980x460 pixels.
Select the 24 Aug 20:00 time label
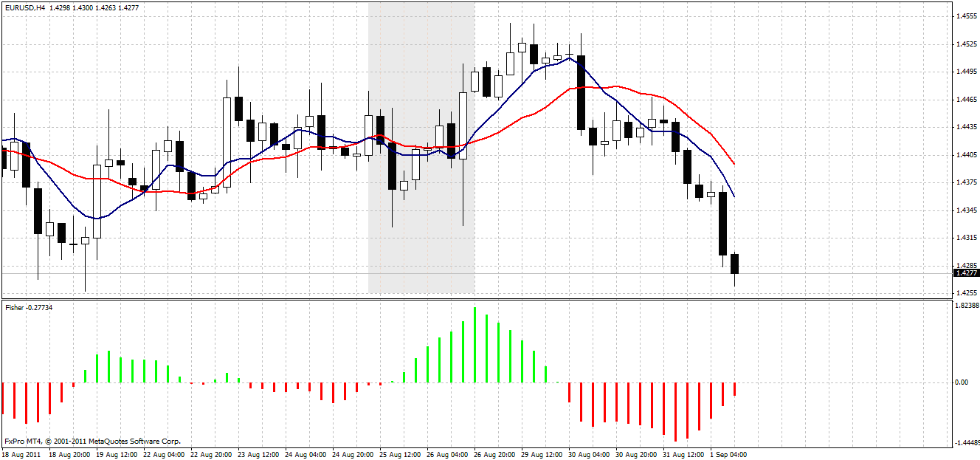coord(352,454)
